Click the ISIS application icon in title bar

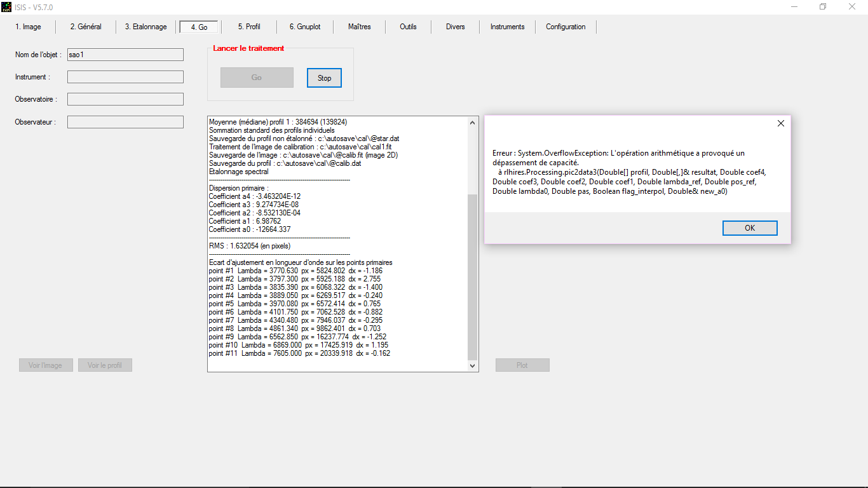pyautogui.click(x=7, y=6)
